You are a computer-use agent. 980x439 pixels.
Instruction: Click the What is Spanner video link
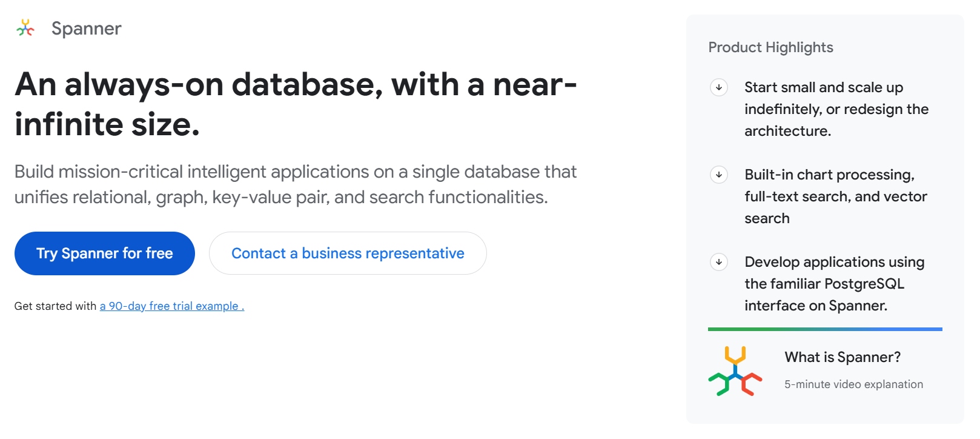pyautogui.click(x=843, y=357)
